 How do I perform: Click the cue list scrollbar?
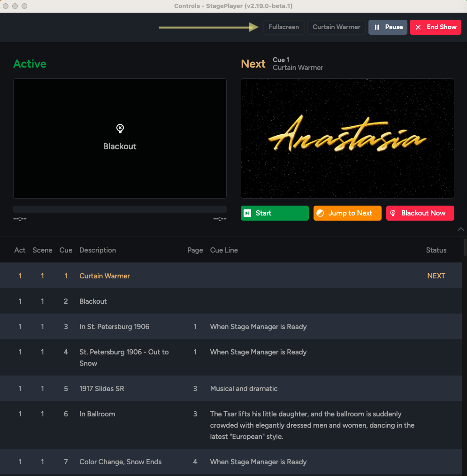click(465, 248)
